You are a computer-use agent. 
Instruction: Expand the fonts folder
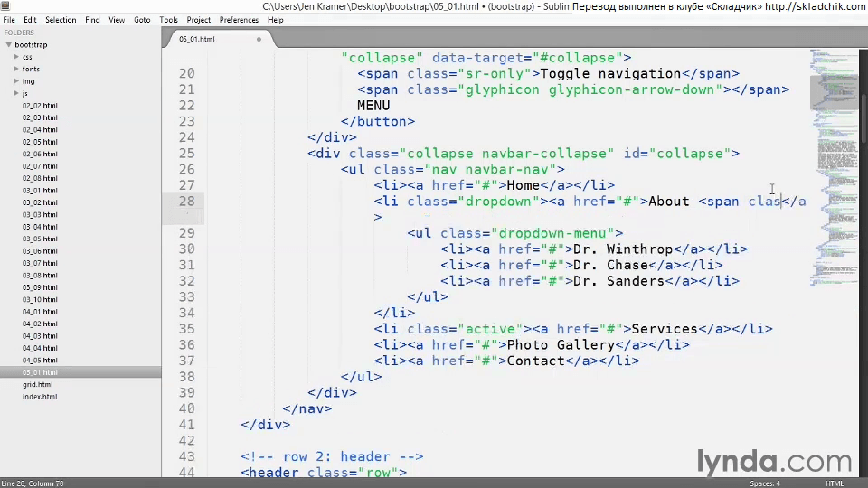coord(16,70)
